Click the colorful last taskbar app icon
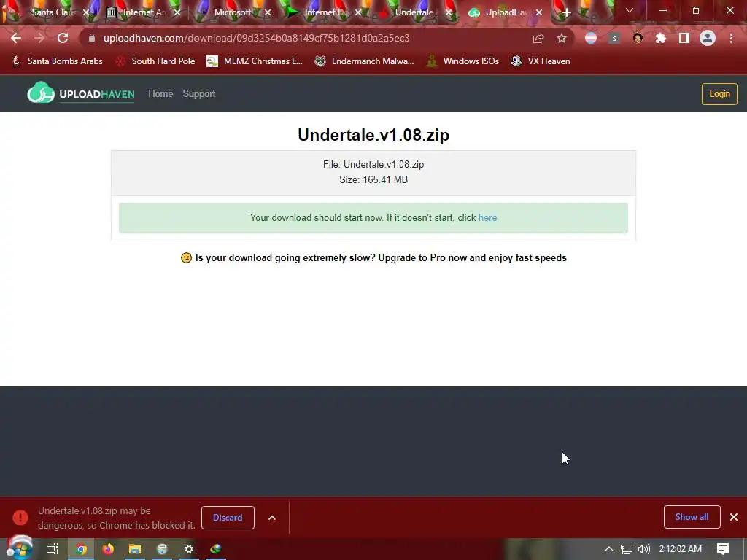The height and width of the screenshot is (560, 747). coord(215,549)
